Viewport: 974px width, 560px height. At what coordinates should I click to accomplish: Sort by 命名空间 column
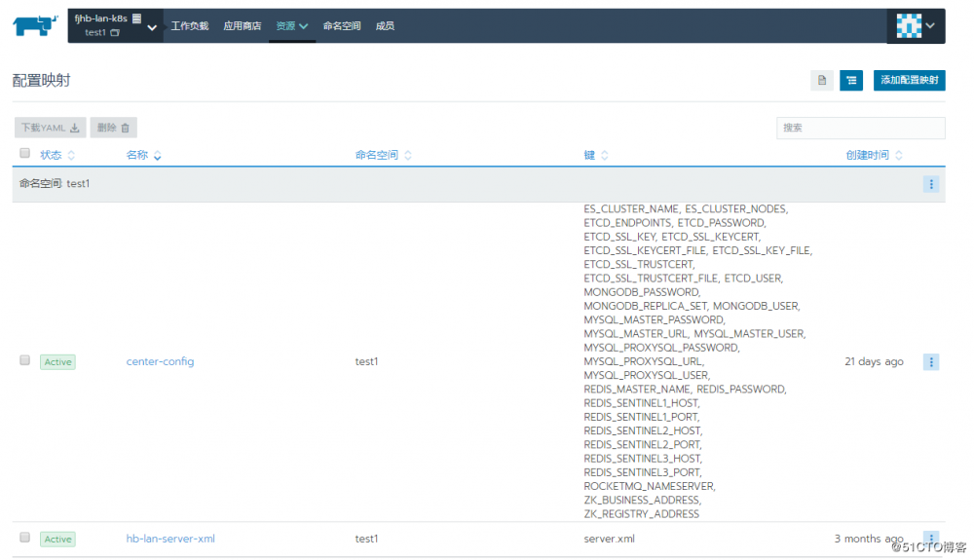pyautogui.click(x=383, y=155)
